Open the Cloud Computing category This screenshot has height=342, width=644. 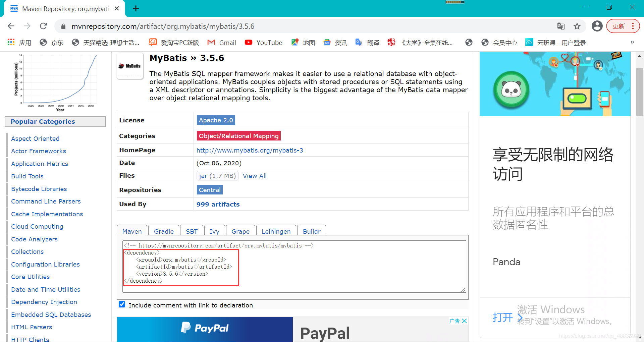pyautogui.click(x=37, y=226)
